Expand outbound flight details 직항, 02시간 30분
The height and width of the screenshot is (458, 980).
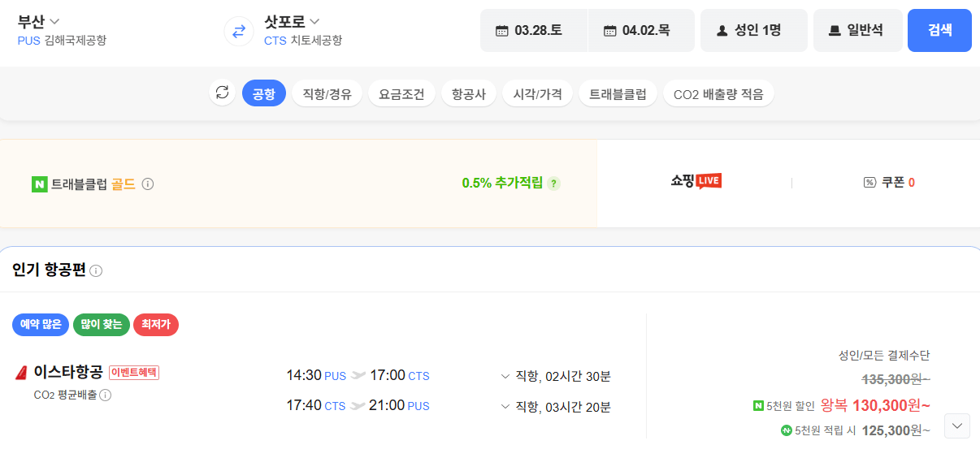pos(556,376)
